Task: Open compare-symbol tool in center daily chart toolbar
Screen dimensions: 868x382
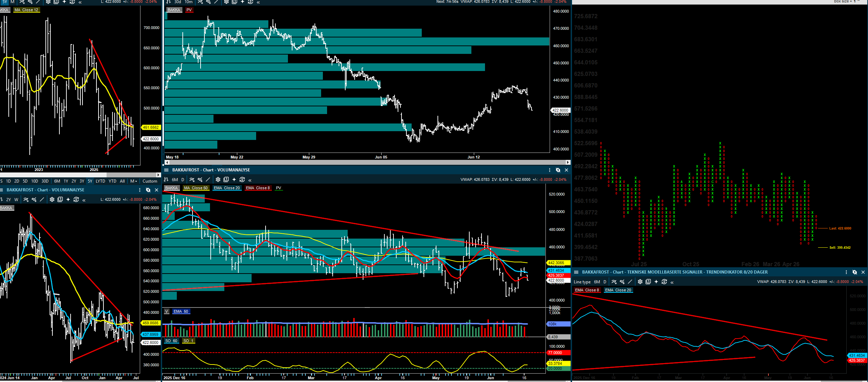Action: [x=200, y=179]
